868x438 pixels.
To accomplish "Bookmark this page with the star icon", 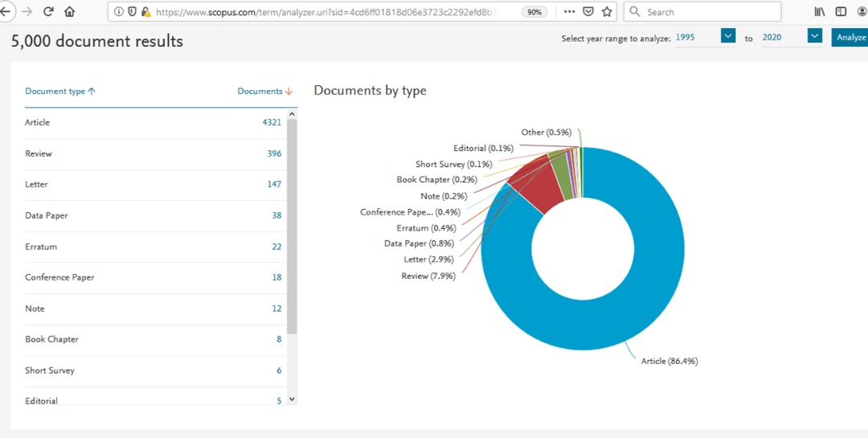I will pyautogui.click(x=607, y=12).
